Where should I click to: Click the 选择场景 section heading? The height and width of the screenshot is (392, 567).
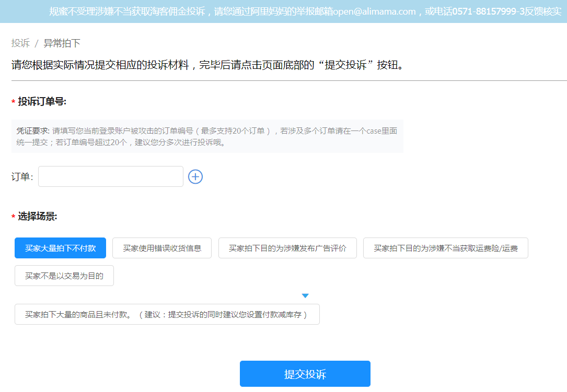click(x=37, y=217)
